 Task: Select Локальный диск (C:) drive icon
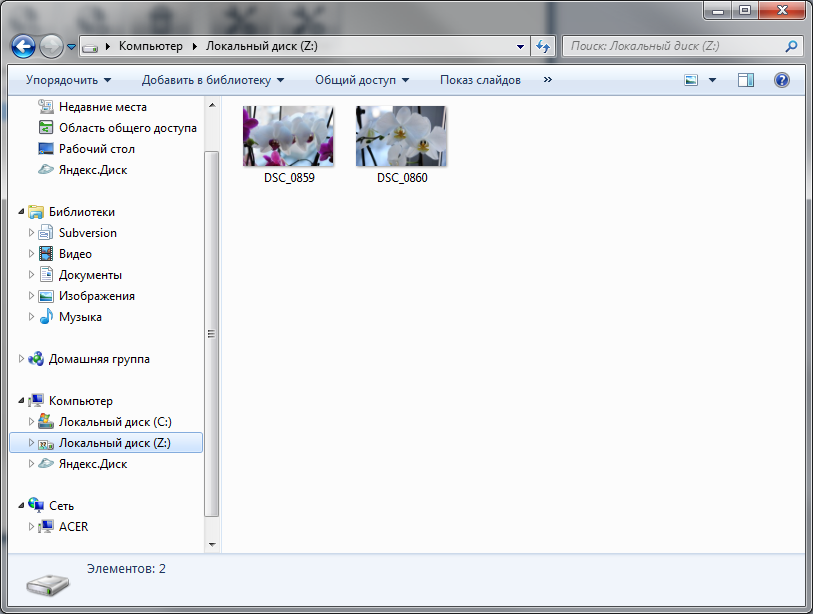[x=46, y=422]
